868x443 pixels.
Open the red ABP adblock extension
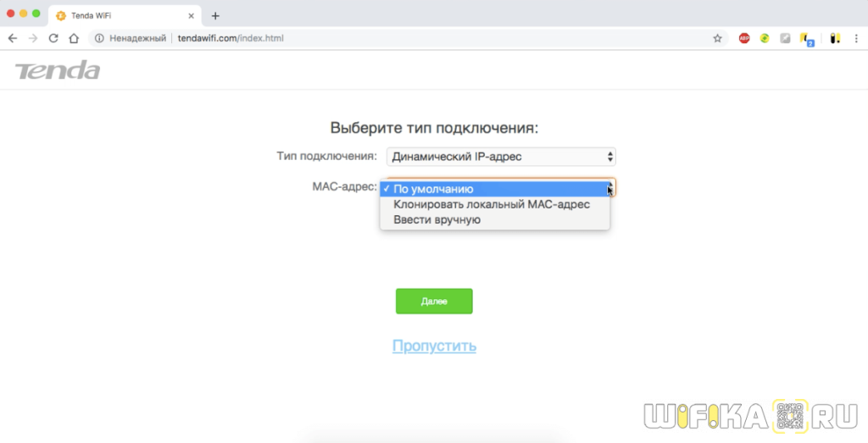tap(744, 38)
